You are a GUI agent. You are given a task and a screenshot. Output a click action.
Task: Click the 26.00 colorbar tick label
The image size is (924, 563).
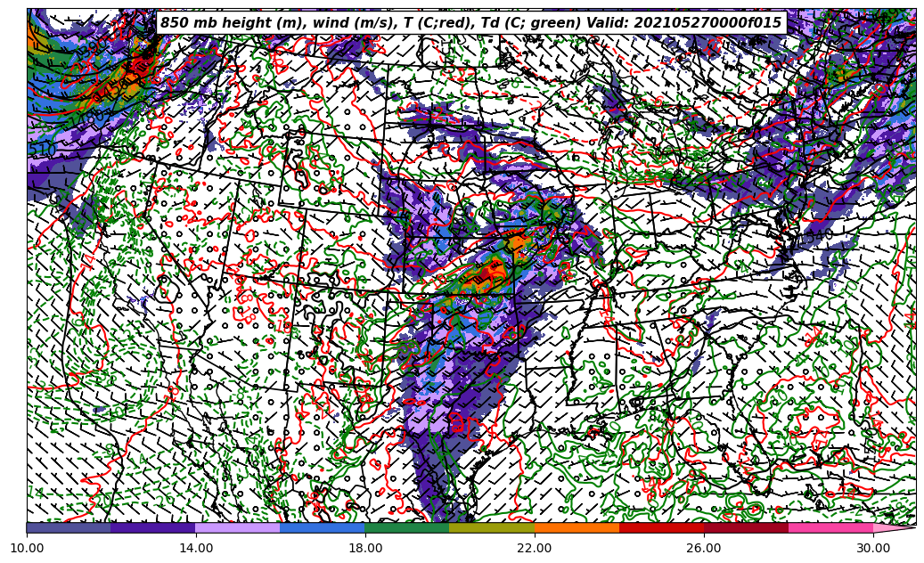tap(704, 548)
